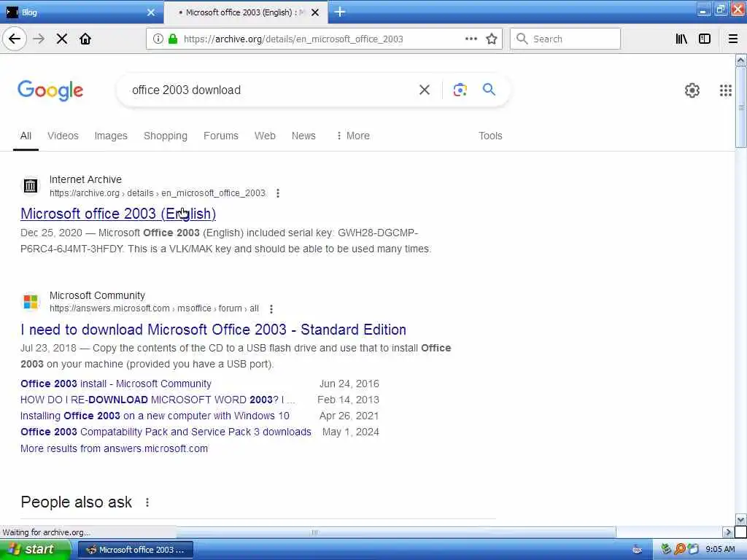Open Office 2003 Compatability Pack downloads link
The image size is (747, 560).
(x=166, y=432)
